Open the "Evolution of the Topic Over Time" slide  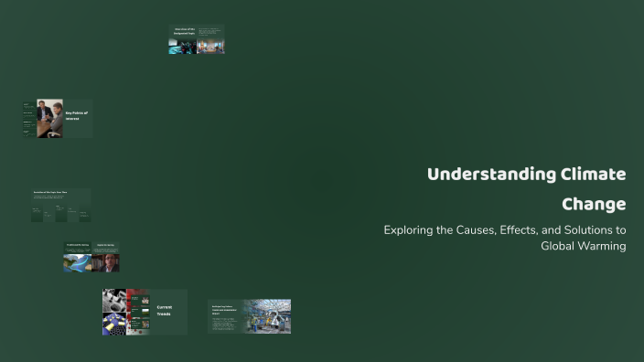(61, 205)
